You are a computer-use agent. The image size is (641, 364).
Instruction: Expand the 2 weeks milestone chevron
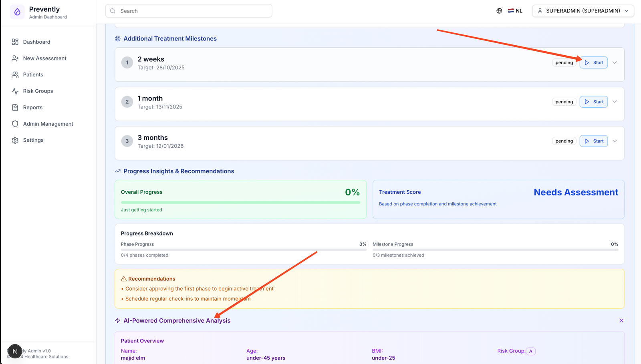pyautogui.click(x=615, y=62)
